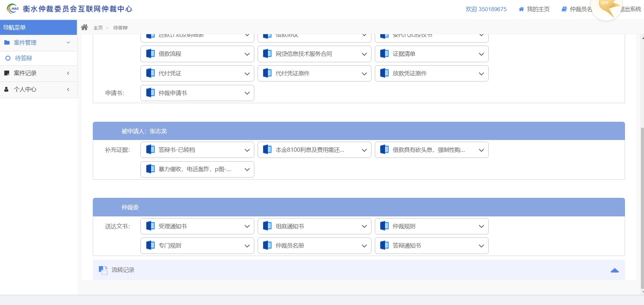
Task: Click the 流转记录 label
Action: coord(123,270)
